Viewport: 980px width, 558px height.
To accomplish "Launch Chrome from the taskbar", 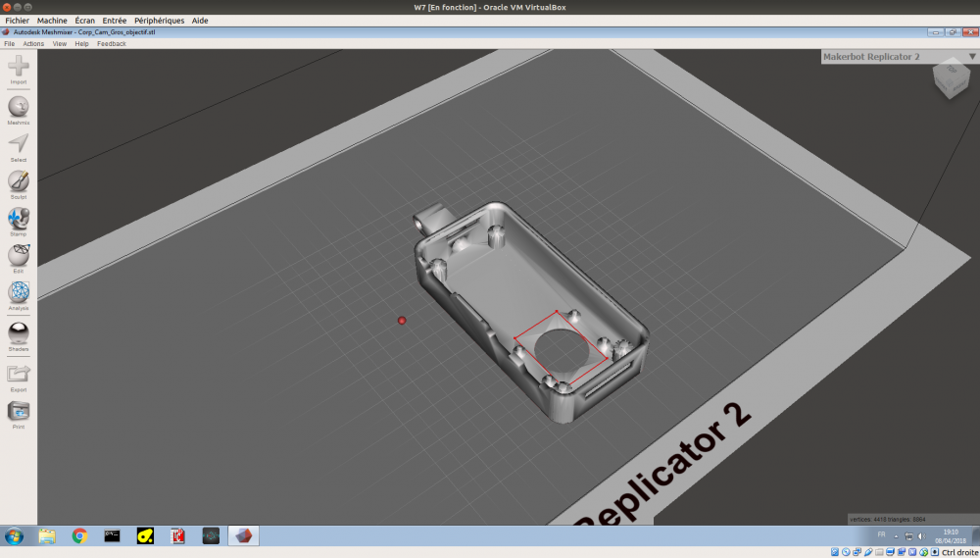I will pos(79,536).
